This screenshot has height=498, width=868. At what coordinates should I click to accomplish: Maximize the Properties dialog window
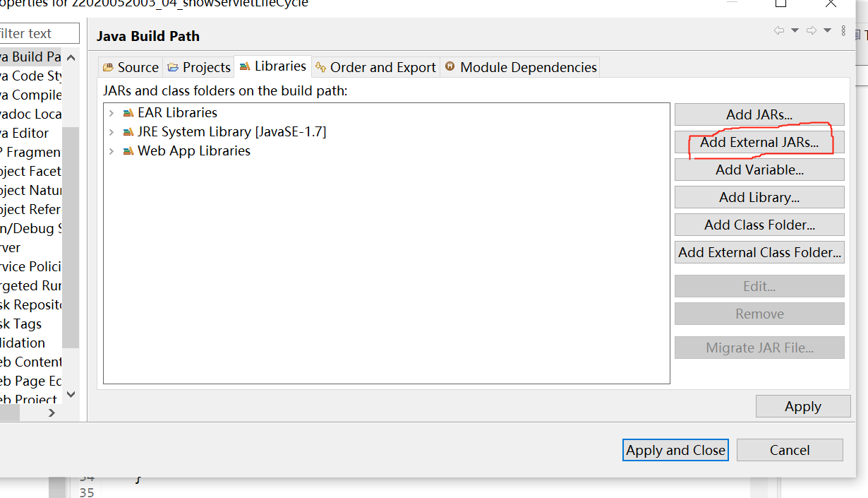(780, 3)
